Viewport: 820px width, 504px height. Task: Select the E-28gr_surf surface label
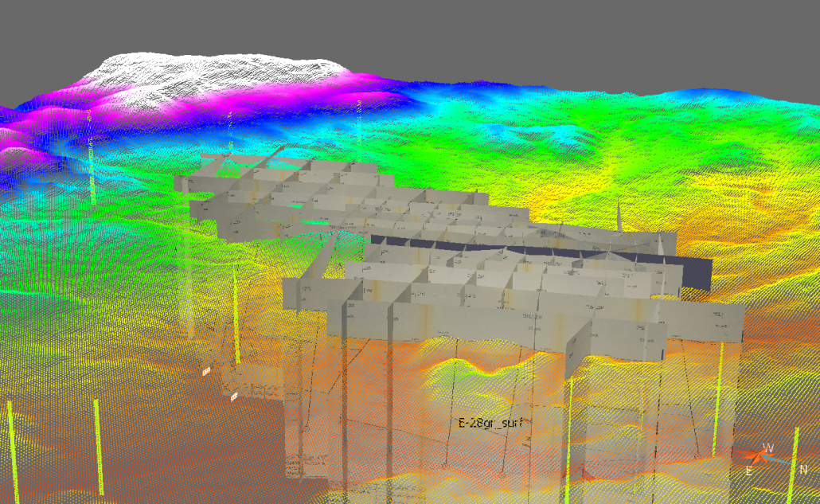tap(491, 424)
